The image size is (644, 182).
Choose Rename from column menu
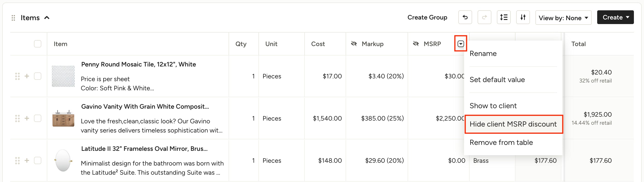click(483, 53)
